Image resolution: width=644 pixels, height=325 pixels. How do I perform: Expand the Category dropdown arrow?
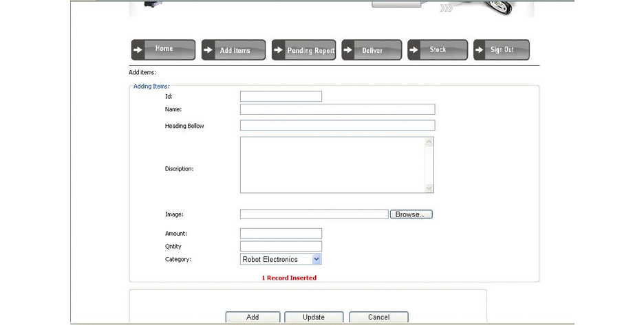[316, 259]
